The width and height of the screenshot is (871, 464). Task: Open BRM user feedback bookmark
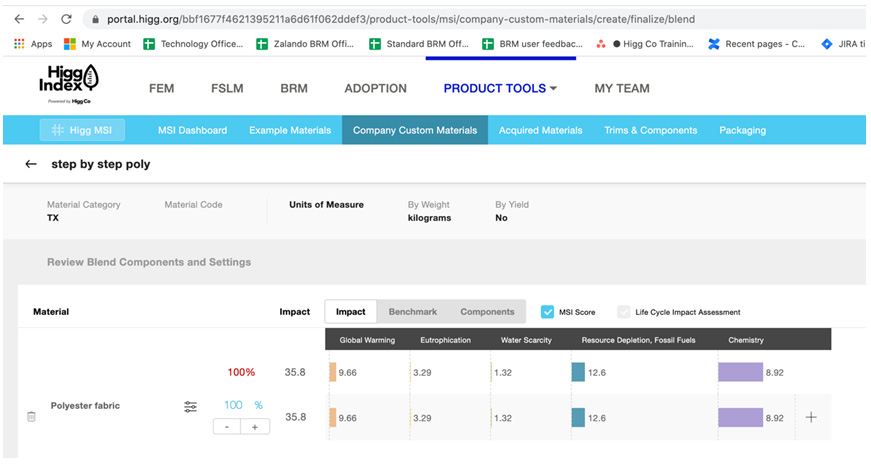pos(532,44)
